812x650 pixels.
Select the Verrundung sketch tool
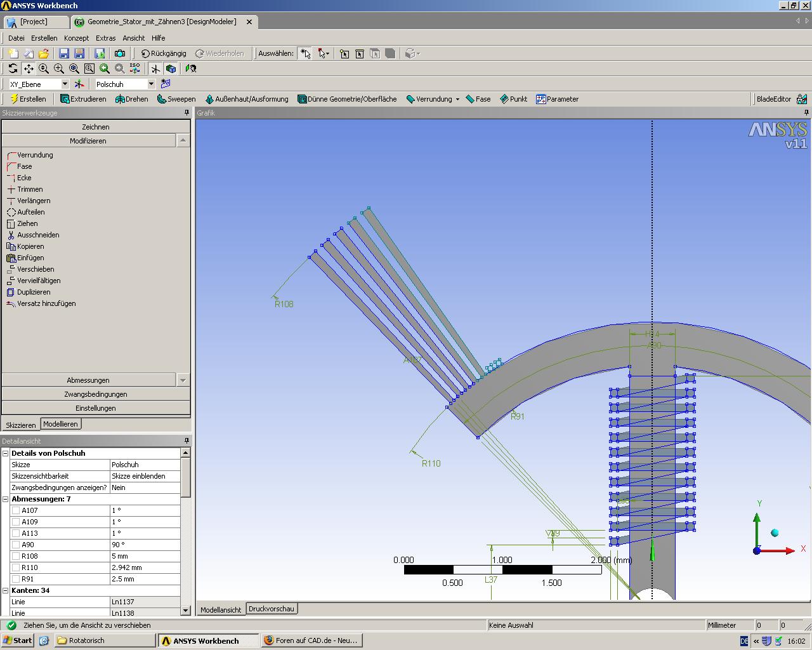coord(30,155)
